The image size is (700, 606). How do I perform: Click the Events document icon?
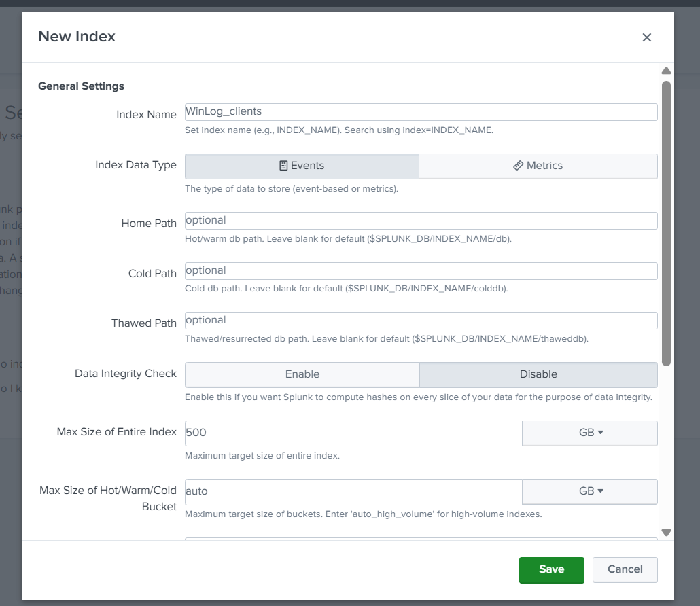(x=284, y=166)
